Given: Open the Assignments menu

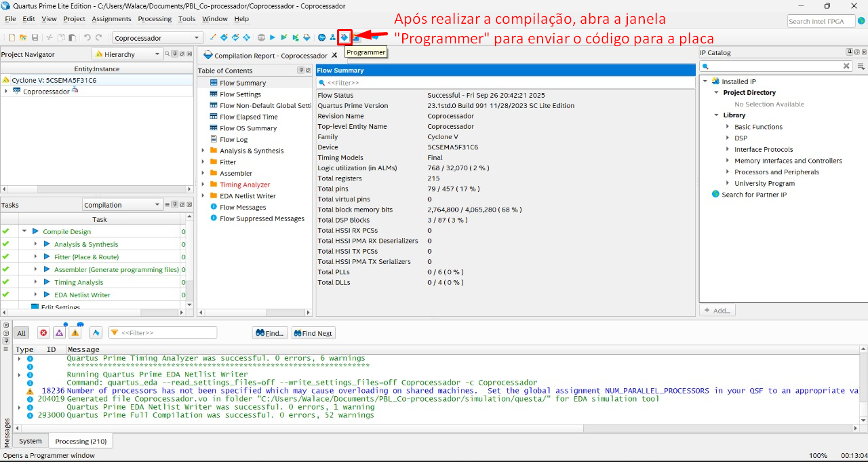Looking at the screenshot, I should (111, 19).
